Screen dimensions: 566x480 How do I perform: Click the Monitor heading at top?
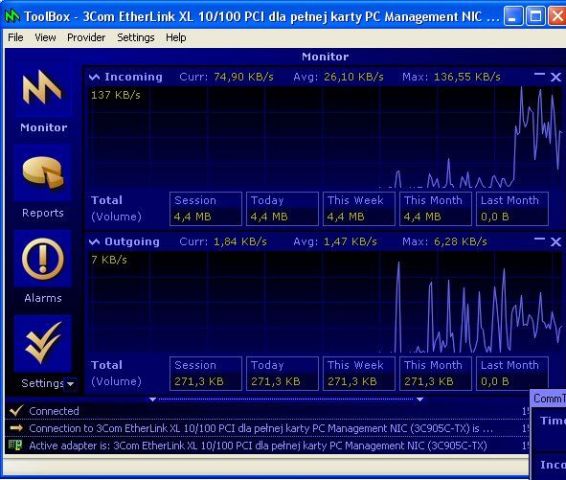point(325,57)
